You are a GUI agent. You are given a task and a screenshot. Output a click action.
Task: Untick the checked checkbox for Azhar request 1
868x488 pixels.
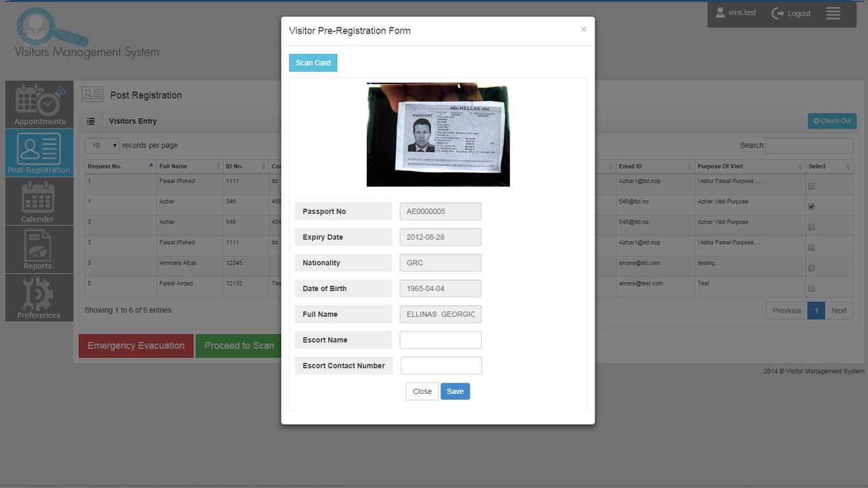click(x=811, y=207)
